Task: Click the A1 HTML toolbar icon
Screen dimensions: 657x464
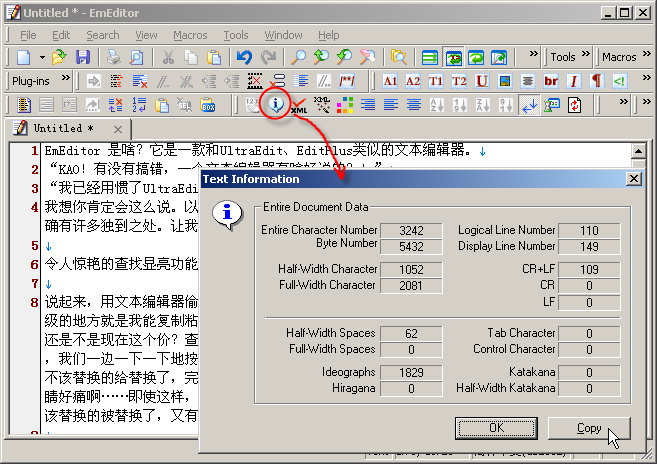Action: click(390, 81)
